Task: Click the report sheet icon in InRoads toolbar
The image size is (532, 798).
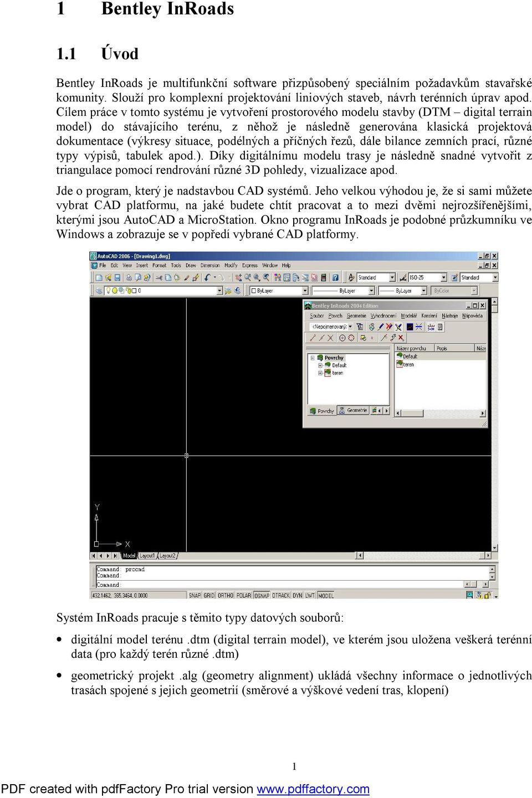Action: (440, 327)
